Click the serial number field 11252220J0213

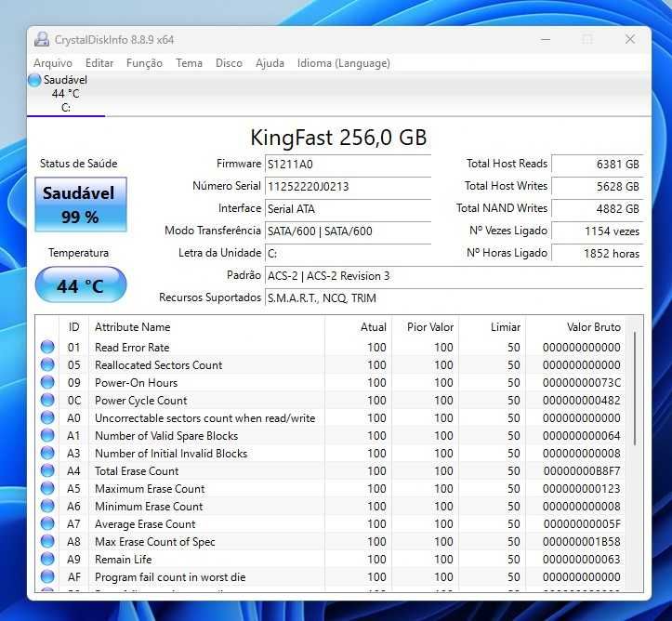(348, 187)
